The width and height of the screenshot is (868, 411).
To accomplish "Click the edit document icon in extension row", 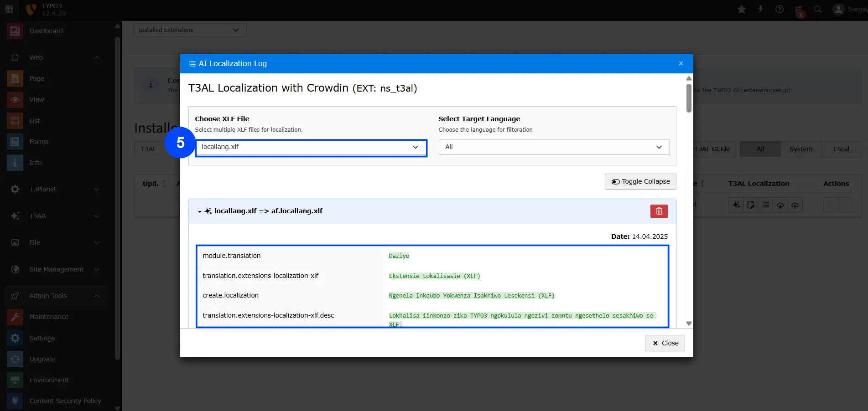I will coord(751,205).
